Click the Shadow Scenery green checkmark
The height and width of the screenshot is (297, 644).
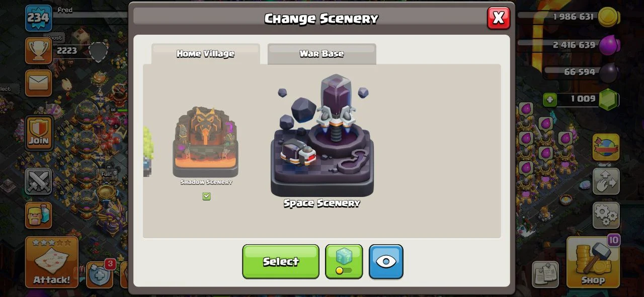click(206, 196)
